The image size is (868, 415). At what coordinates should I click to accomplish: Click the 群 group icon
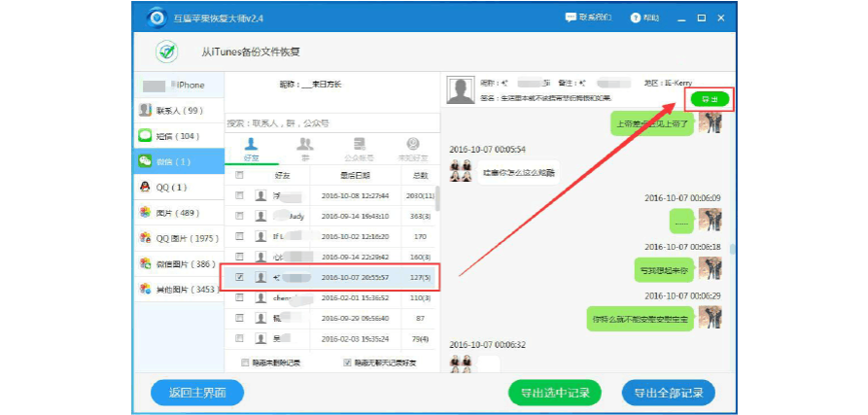[x=305, y=144]
